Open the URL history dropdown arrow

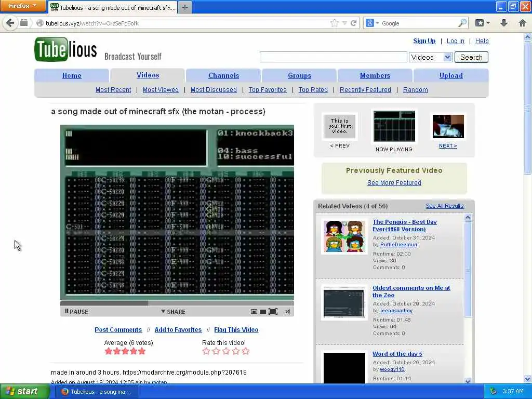click(x=344, y=23)
